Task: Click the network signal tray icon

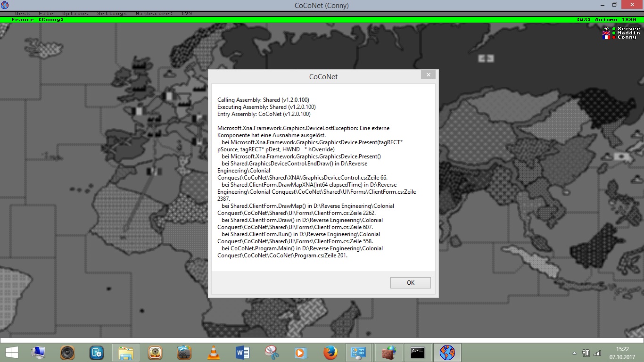Action: pos(597,353)
